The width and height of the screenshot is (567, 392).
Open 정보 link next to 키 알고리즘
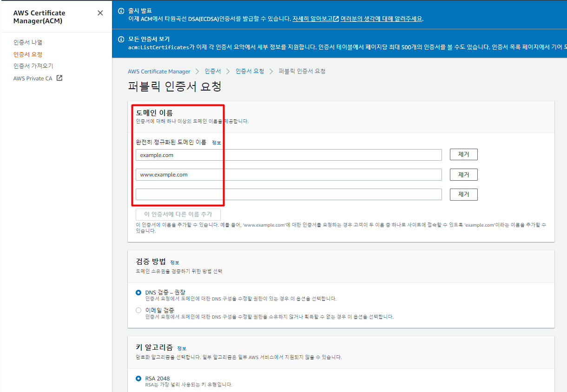tap(182, 348)
